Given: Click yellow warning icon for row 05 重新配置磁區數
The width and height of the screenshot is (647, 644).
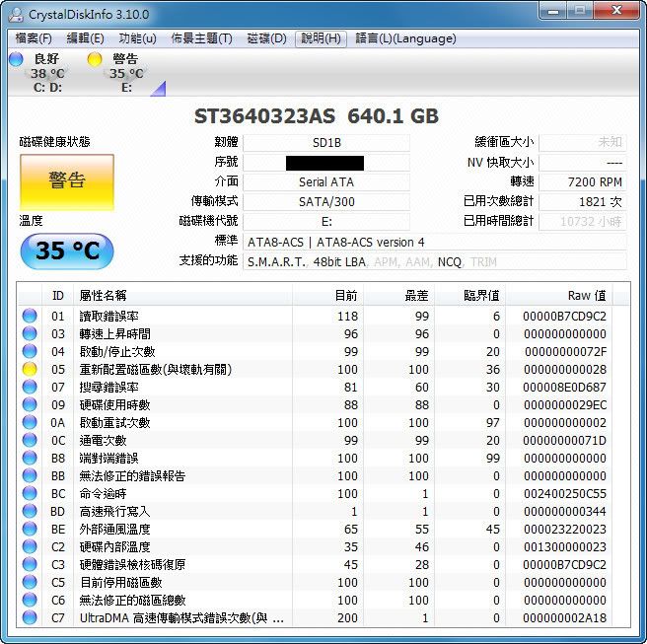Looking at the screenshot, I should pyautogui.click(x=30, y=369).
